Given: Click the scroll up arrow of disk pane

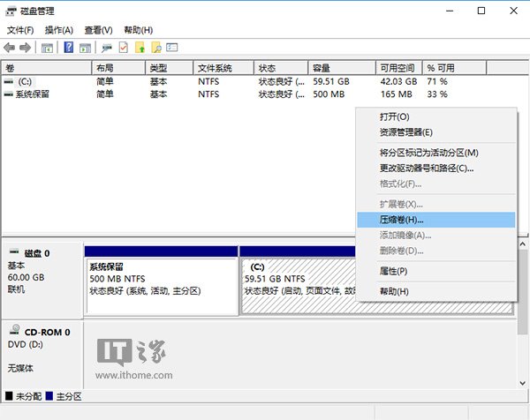Looking at the screenshot, I should (x=523, y=244).
